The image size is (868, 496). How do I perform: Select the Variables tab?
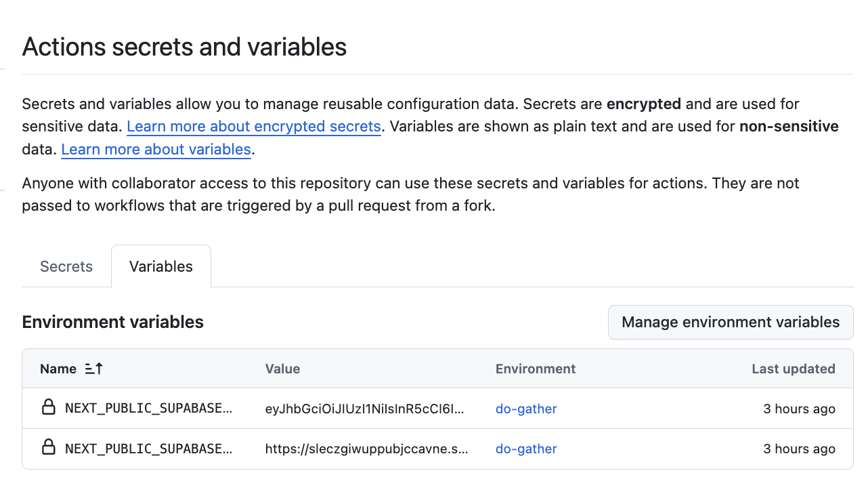161,266
